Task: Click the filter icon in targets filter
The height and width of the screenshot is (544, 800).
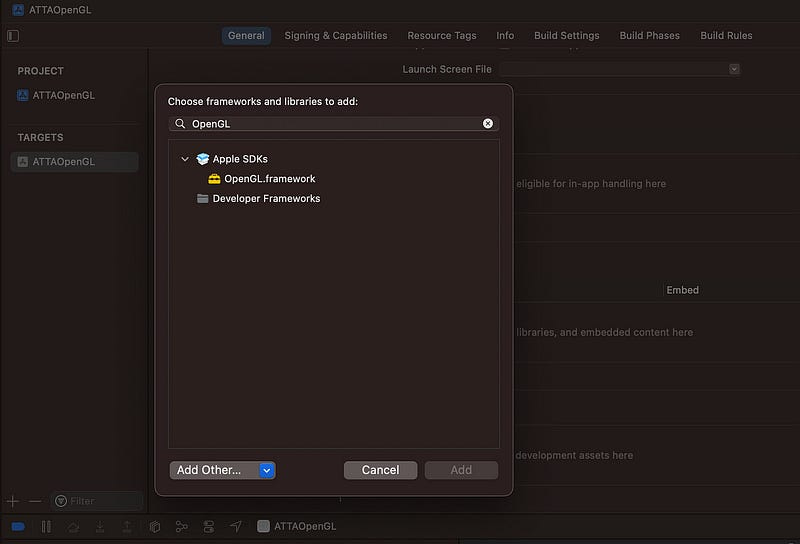Action: click(61, 501)
